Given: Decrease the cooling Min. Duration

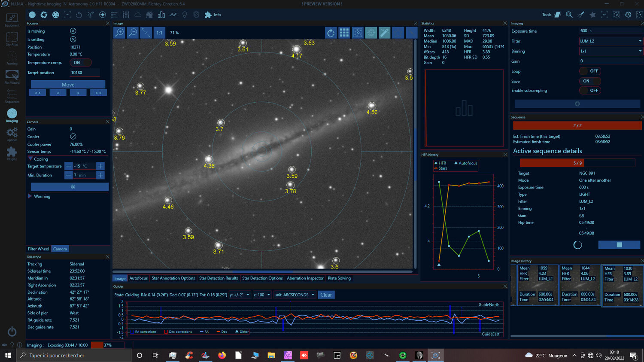Looking at the screenshot, I should 69,175.
